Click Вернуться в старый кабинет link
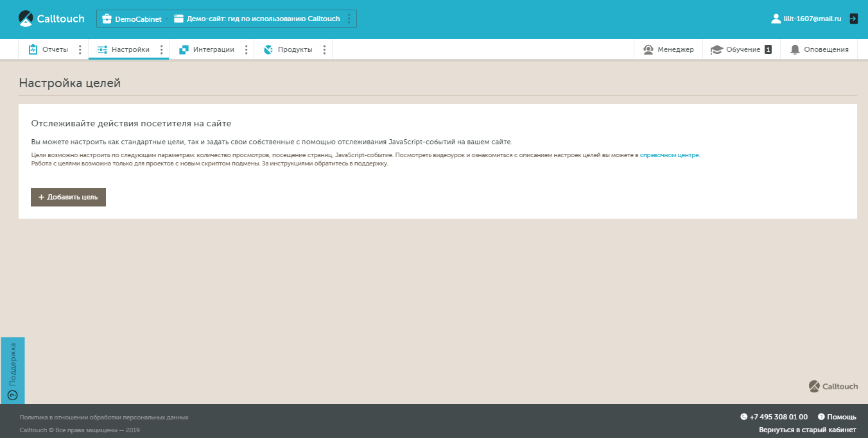 tap(807, 430)
